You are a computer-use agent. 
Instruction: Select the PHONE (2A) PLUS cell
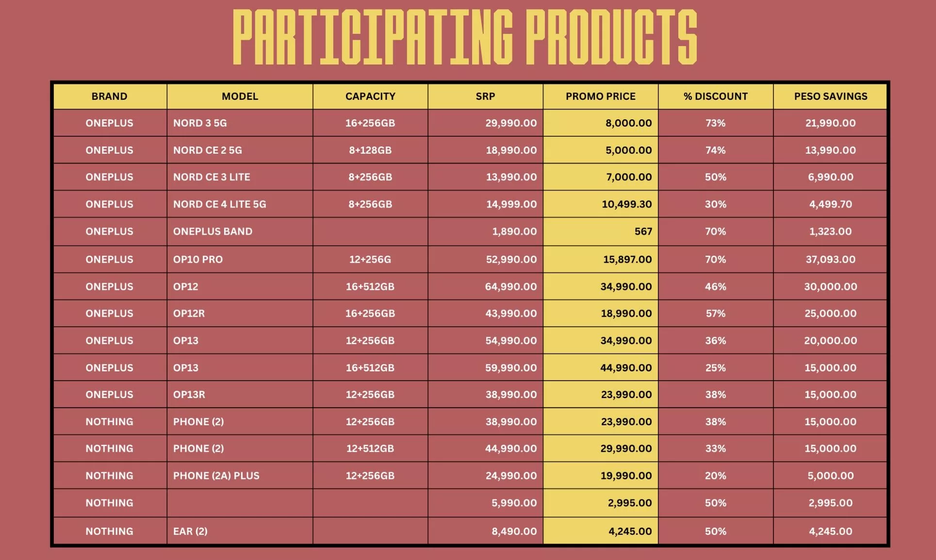[216, 476]
